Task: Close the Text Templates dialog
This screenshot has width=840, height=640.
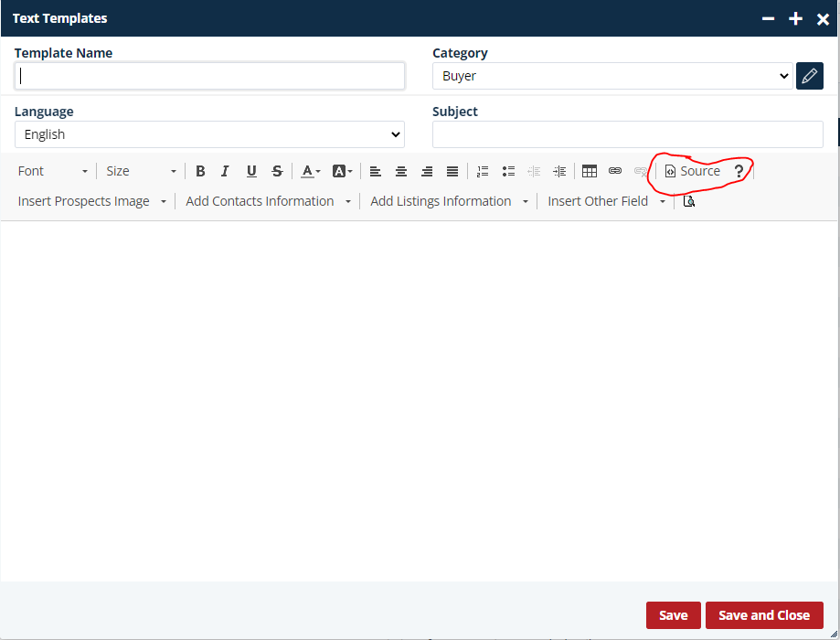Action: click(823, 19)
